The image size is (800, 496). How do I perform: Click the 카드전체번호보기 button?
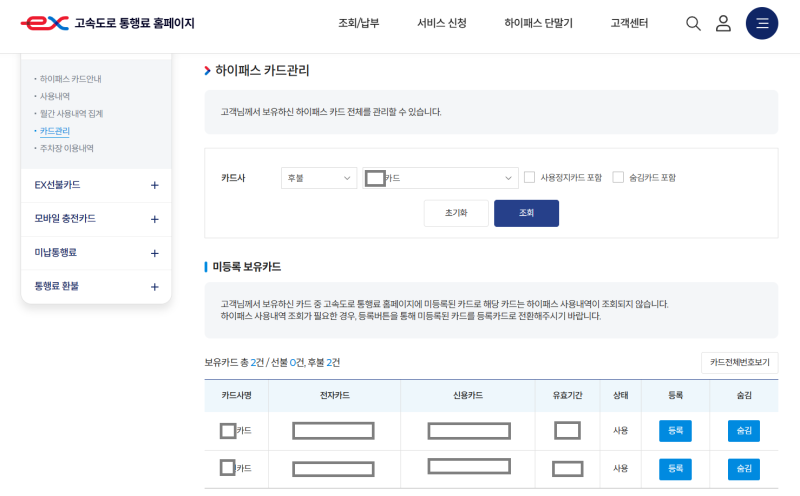tap(739, 362)
